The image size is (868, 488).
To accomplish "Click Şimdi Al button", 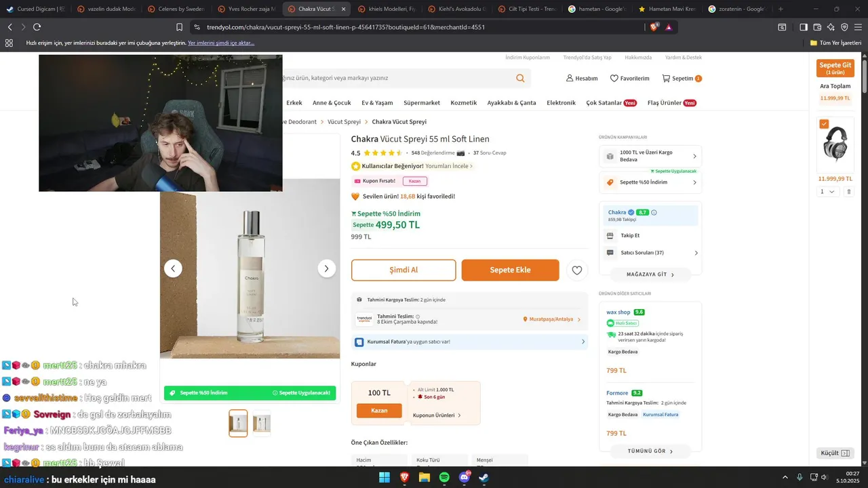I will pos(403,270).
